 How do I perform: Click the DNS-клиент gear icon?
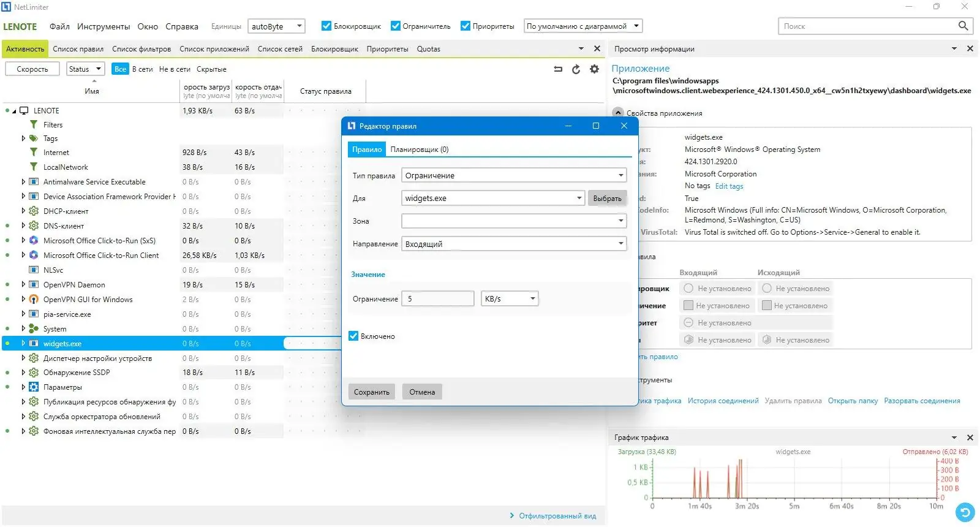(x=34, y=226)
